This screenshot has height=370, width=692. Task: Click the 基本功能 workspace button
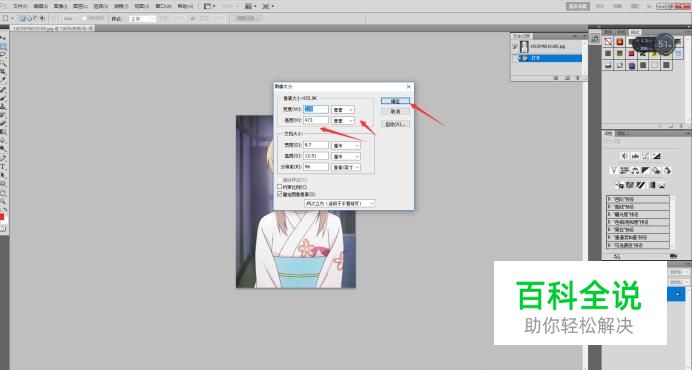point(578,6)
